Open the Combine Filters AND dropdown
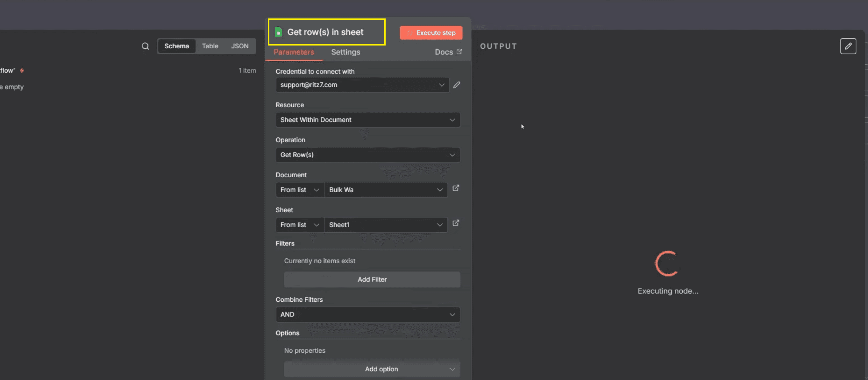The width and height of the screenshot is (868, 380). tap(368, 314)
